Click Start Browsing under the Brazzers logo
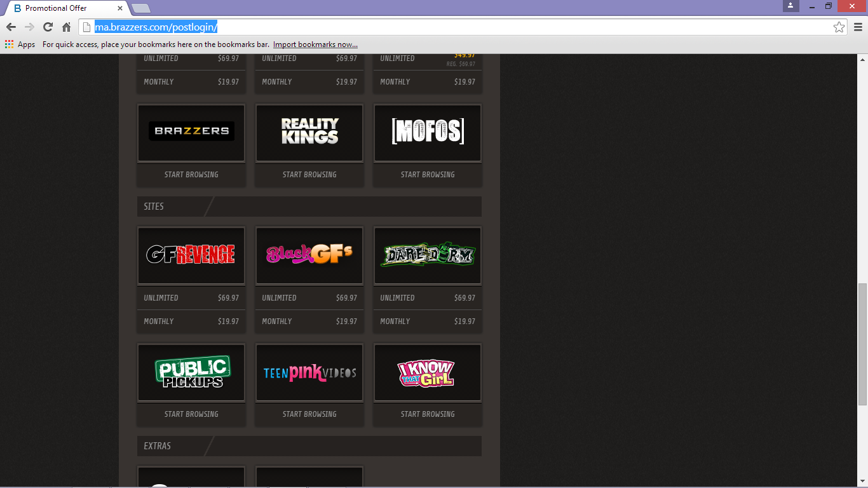Image resolution: width=868 pixels, height=488 pixels. point(191,175)
